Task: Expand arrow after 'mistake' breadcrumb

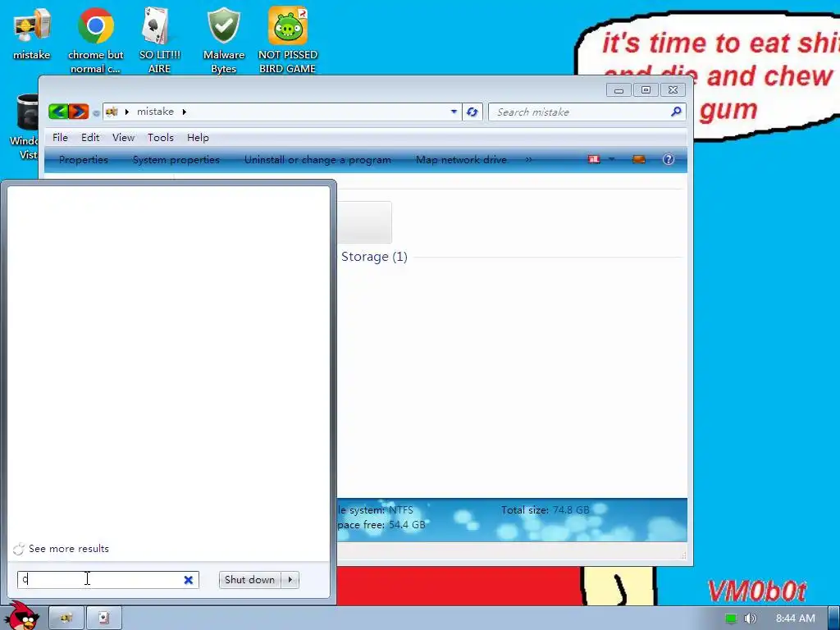Action: [x=185, y=112]
